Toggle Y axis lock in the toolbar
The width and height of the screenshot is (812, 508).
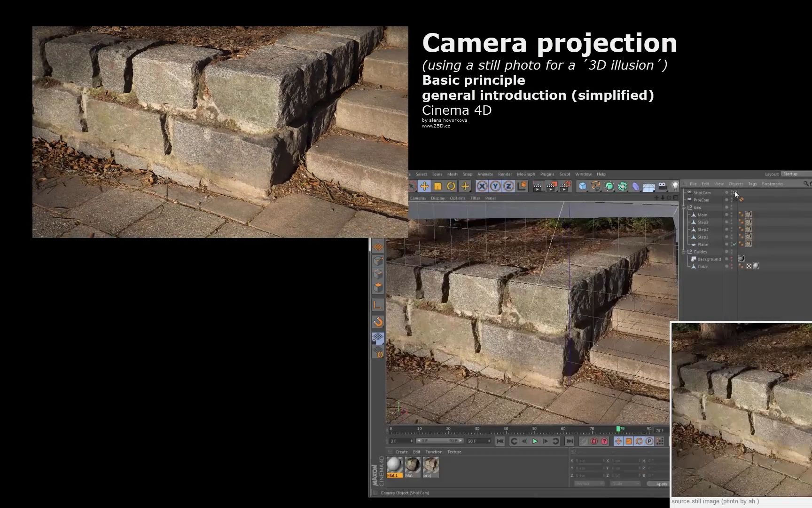pos(494,186)
